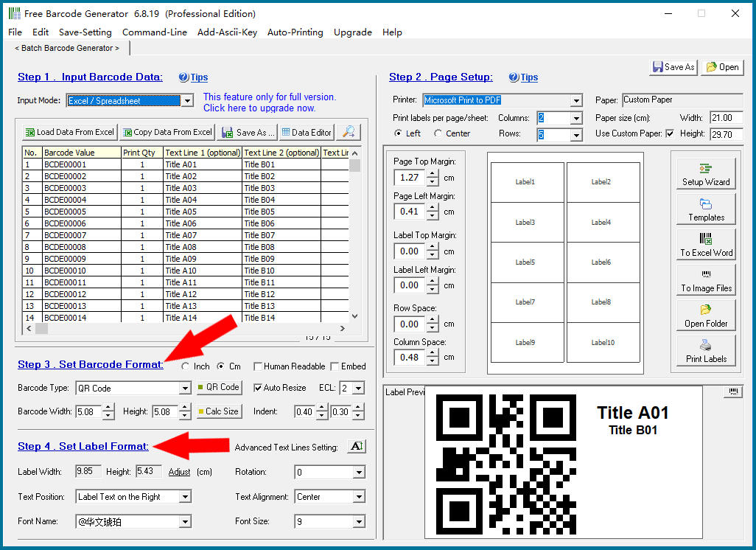The height and width of the screenshot is (550, 756).
Task: Launch the Setup Wizard
Action: point(706,175)
